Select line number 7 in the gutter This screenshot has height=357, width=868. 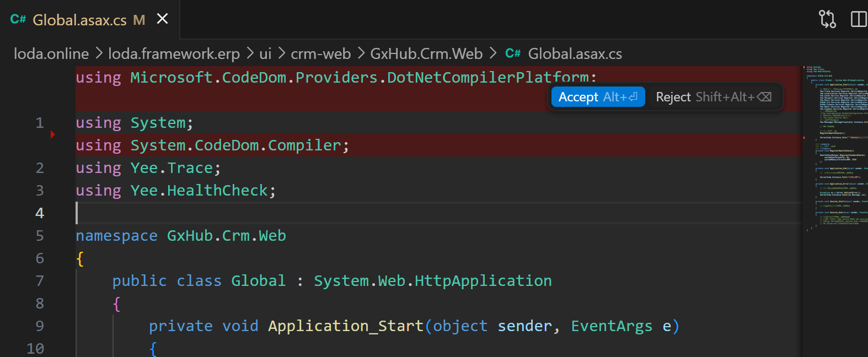coord(40,281)
